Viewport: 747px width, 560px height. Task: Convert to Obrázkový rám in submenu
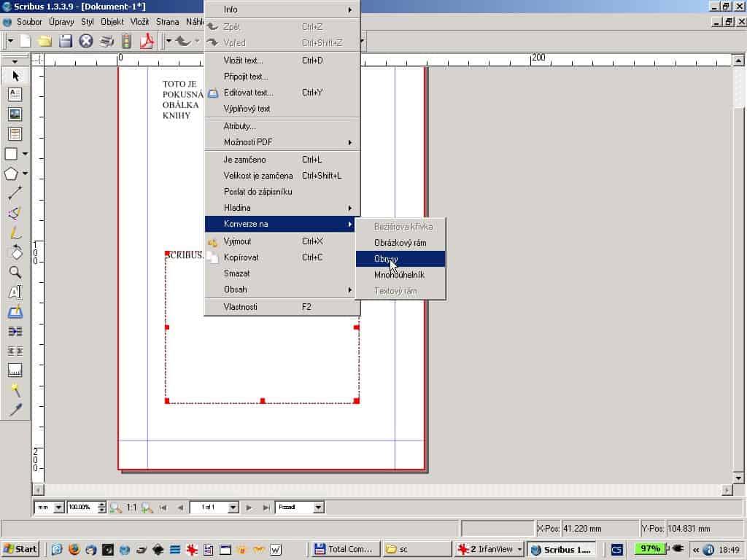pyautogui.click(x=400, y=243)
